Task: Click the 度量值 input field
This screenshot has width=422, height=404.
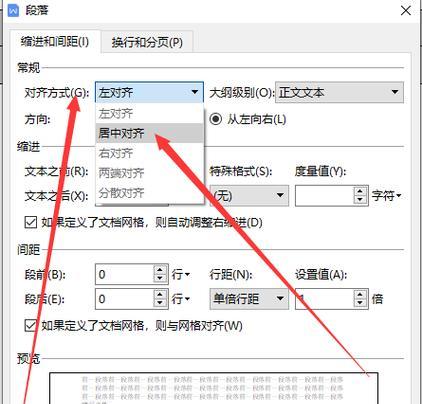Action: coord(324,196)
